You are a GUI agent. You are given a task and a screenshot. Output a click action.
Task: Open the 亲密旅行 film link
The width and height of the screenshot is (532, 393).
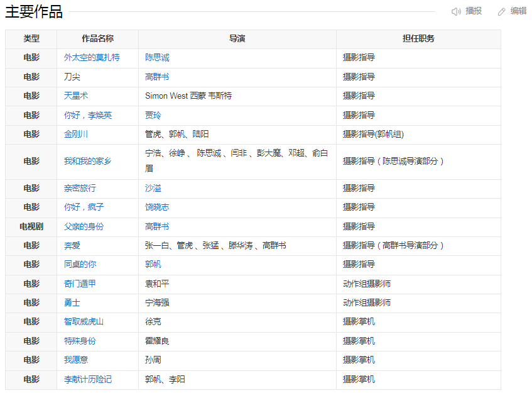tap(80, 188)
